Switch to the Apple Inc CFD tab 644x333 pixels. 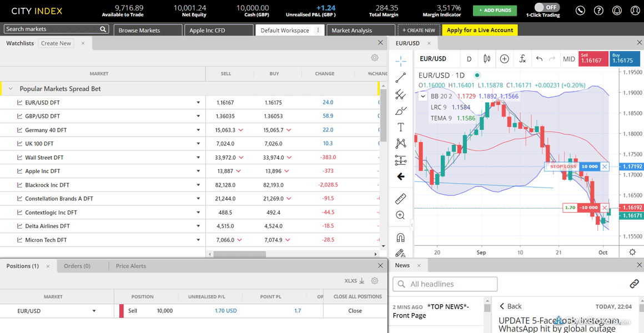point(219,31)
